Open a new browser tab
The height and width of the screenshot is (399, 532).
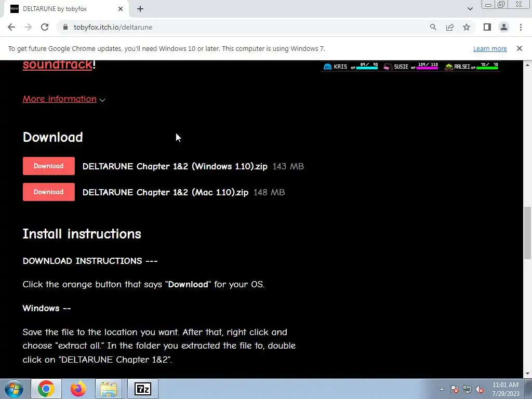coord(140,9)
